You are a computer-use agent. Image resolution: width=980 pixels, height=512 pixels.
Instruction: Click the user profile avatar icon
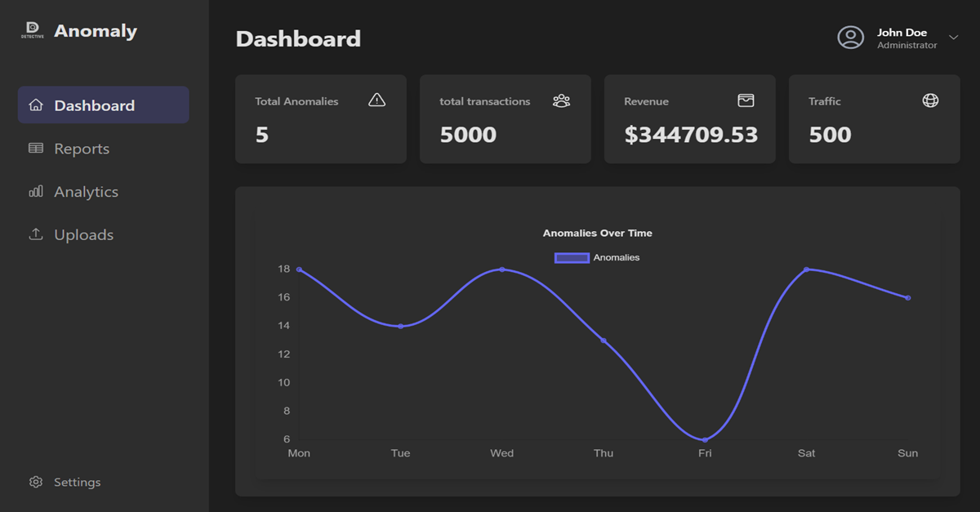(x=850, y=38)
